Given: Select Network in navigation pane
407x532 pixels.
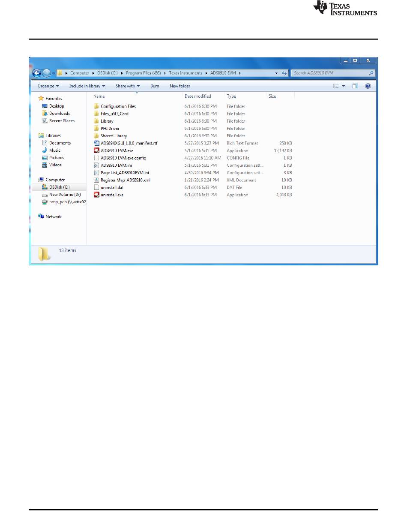Looking at the screenshot, I should 54,217.
